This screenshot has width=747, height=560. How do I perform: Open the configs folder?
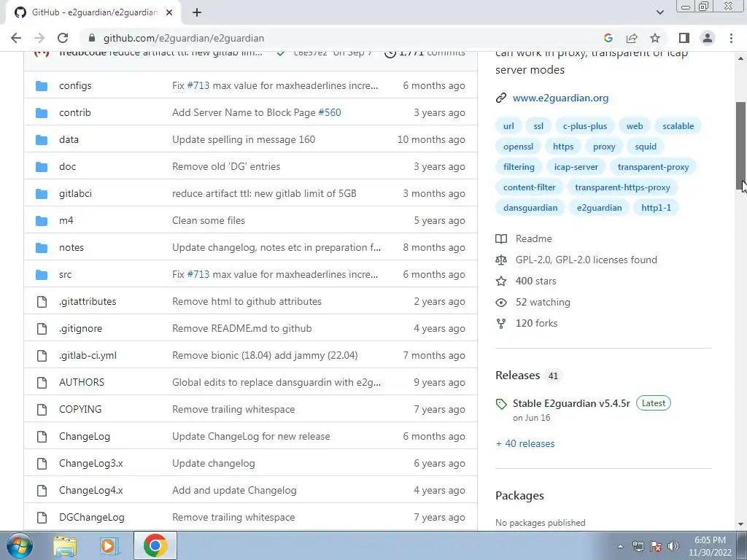pos(75,86)
